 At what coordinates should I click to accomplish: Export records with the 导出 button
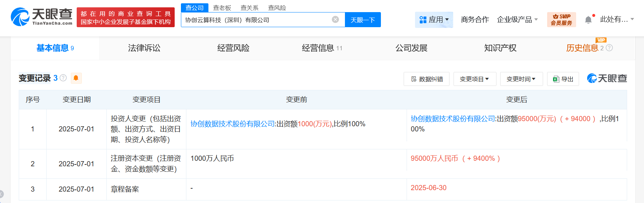[x=563, y=79]
